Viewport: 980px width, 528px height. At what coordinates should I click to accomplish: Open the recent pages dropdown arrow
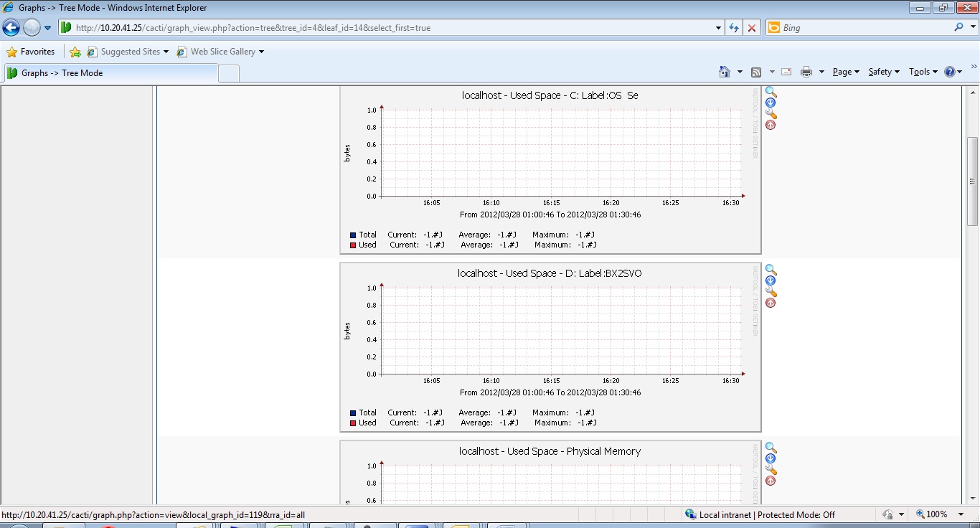click(48, 28)
